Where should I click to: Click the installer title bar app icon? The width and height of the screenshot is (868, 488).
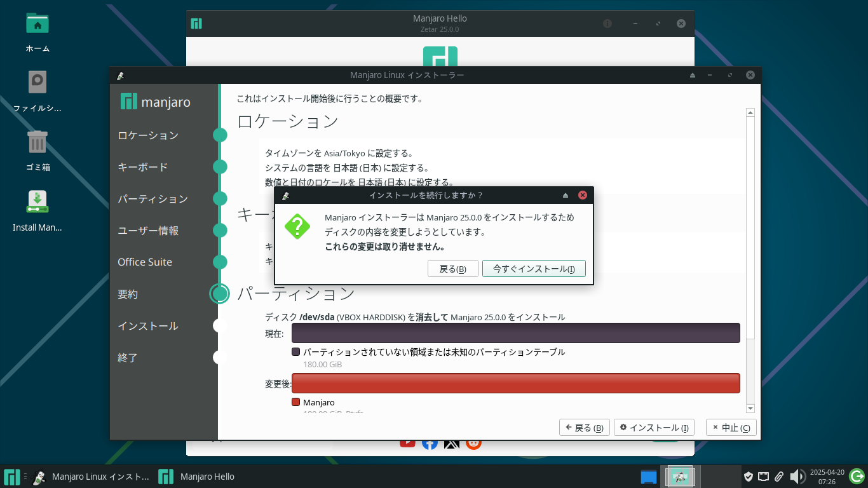(120, 75)
